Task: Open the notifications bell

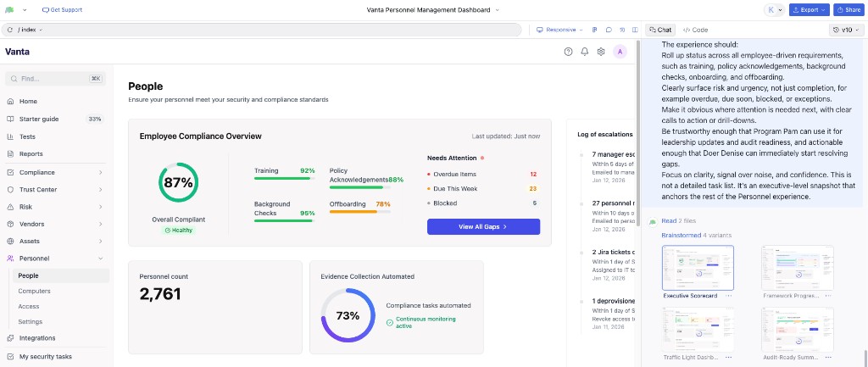Action: [x=585, y=52]
